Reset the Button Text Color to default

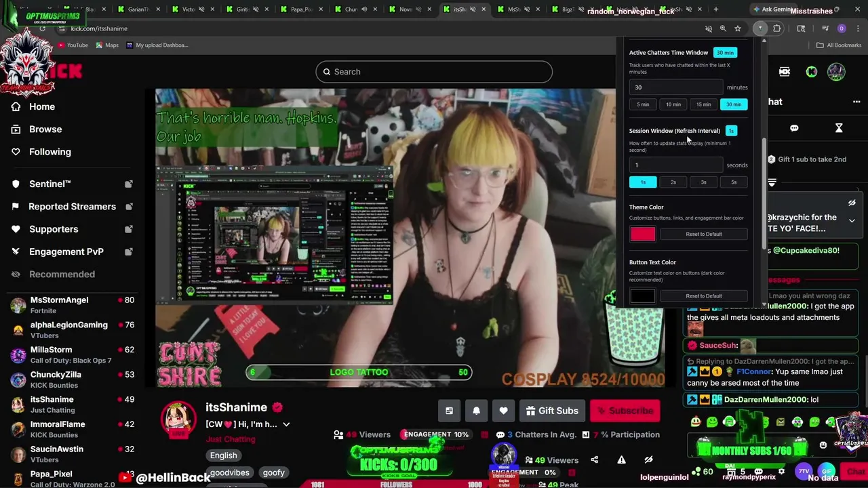click(704, 296)
